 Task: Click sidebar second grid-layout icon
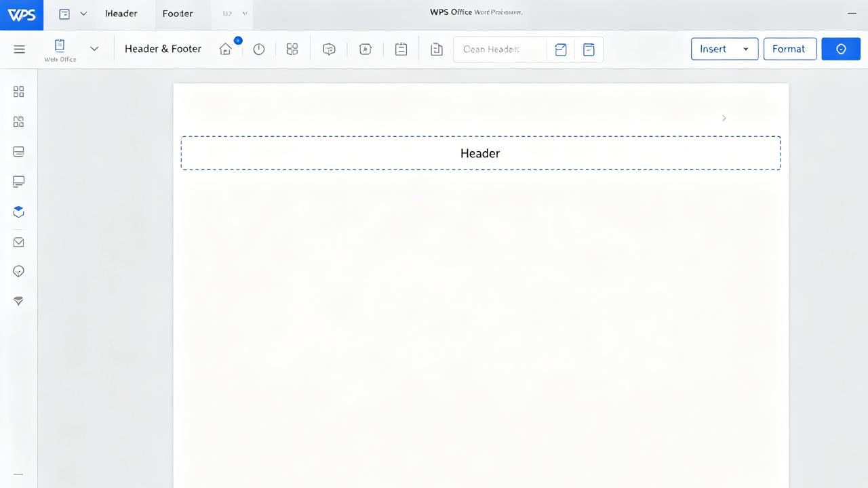coord(19,122)
